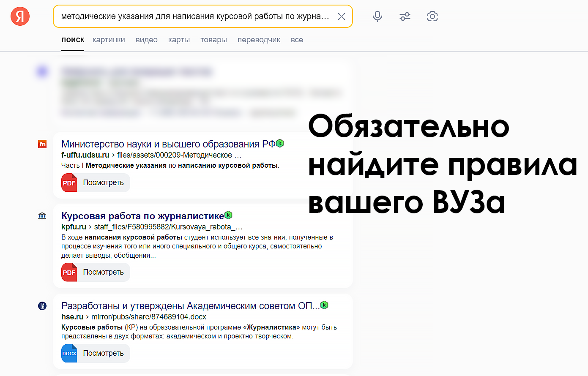Open image search camera icon
Screen dimensions: 588x376
click(x=432, y=16)
